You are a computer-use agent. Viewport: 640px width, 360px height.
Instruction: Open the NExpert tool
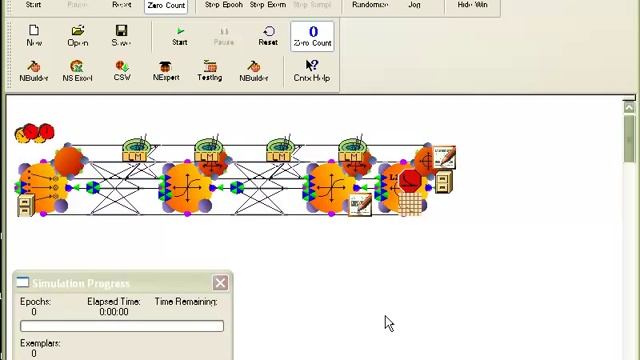(x=166, y=71)
